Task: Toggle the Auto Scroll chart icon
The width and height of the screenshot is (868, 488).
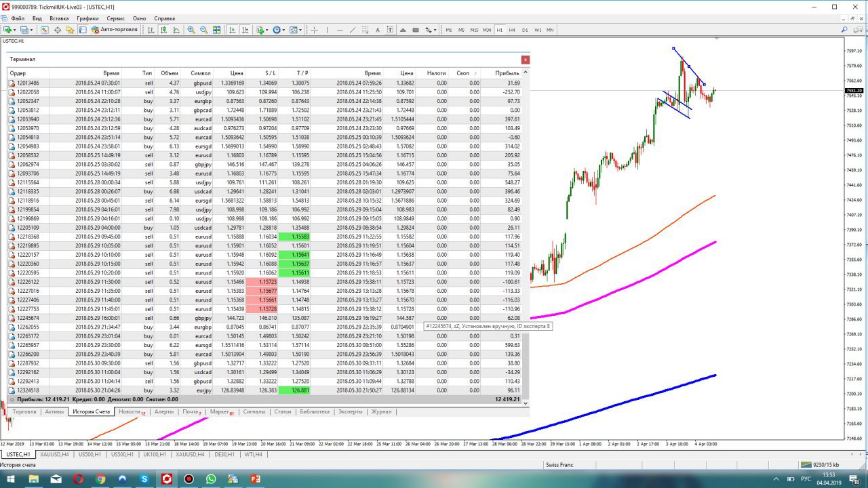Action: 232,30
